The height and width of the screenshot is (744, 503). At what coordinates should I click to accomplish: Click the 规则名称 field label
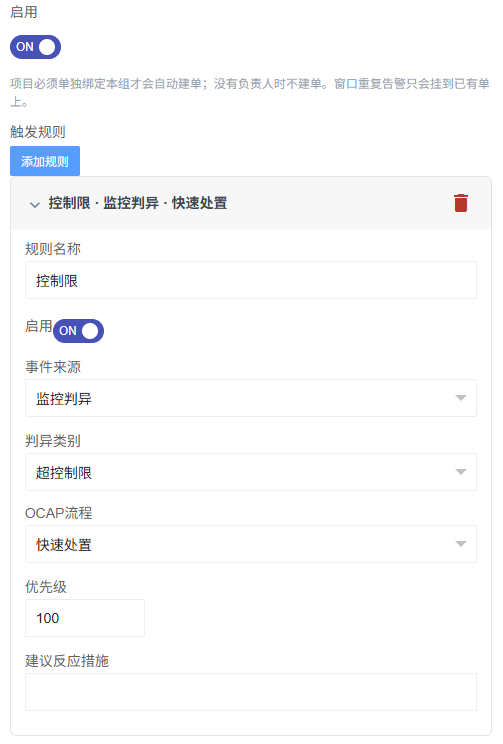click(53, 249)
